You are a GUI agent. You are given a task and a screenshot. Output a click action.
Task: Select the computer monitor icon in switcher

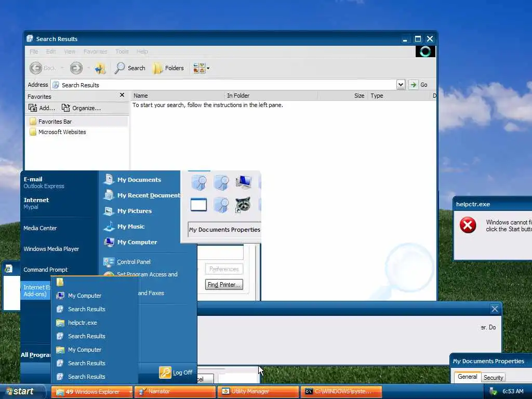pos(243,182)
